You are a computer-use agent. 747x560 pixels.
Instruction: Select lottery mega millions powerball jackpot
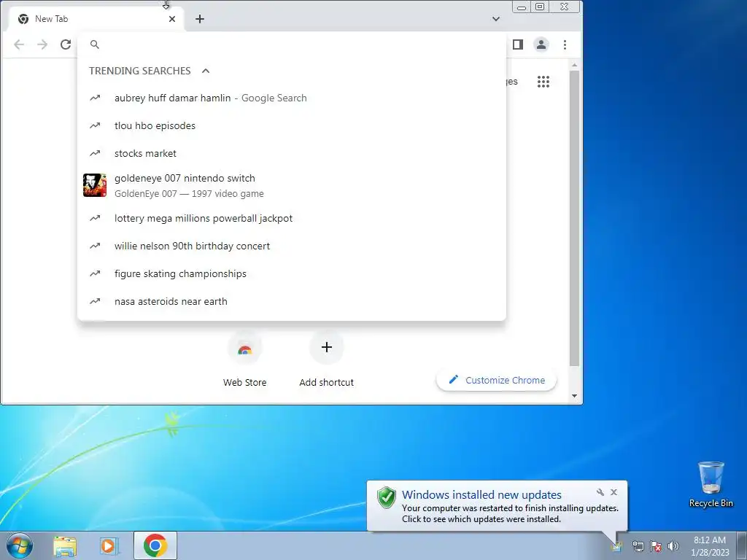[x=292, y=218]
